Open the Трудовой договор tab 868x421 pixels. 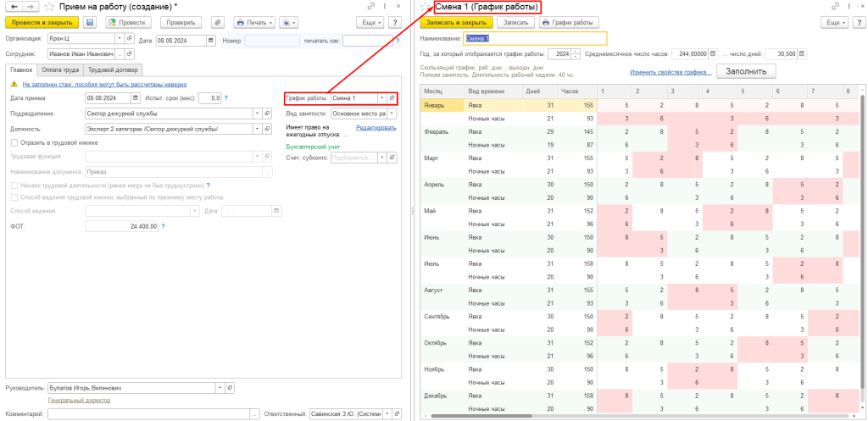click(113, 69)
